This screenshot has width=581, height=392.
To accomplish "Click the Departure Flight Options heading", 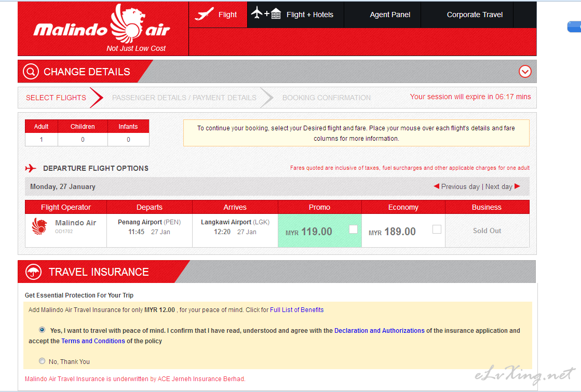I will 96,168.
